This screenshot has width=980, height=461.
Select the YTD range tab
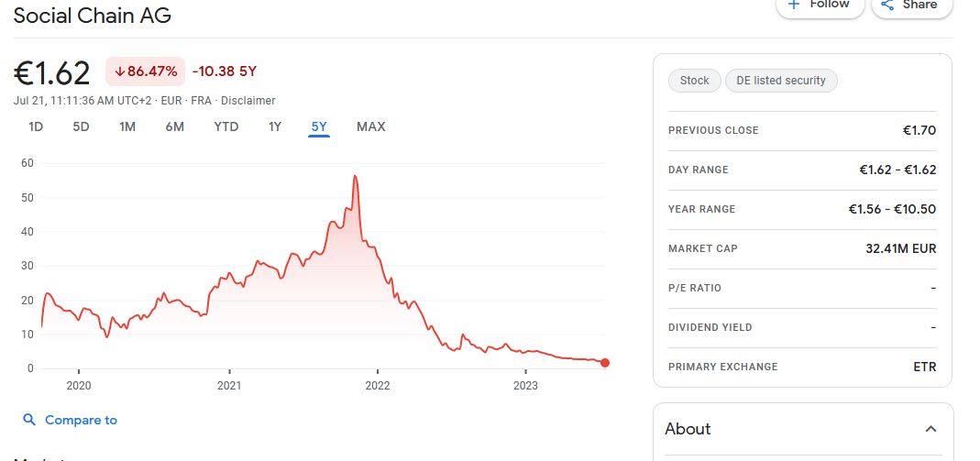pos(226,126)
